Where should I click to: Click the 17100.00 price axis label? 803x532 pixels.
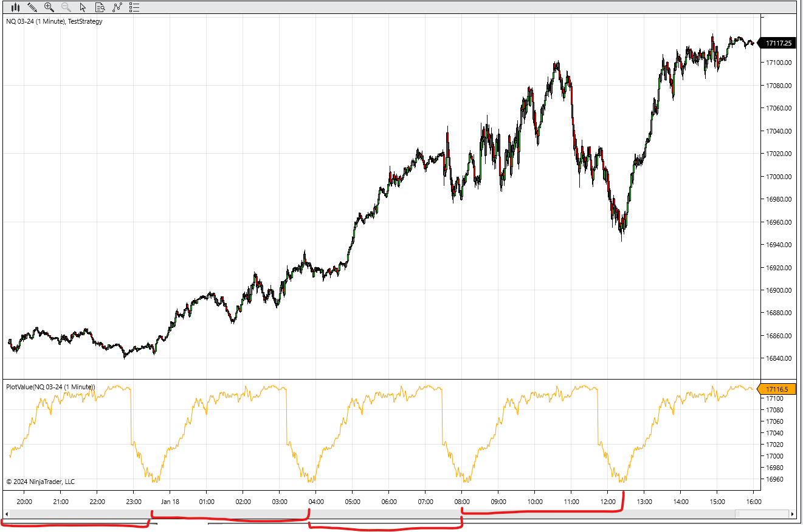[779, 63]
